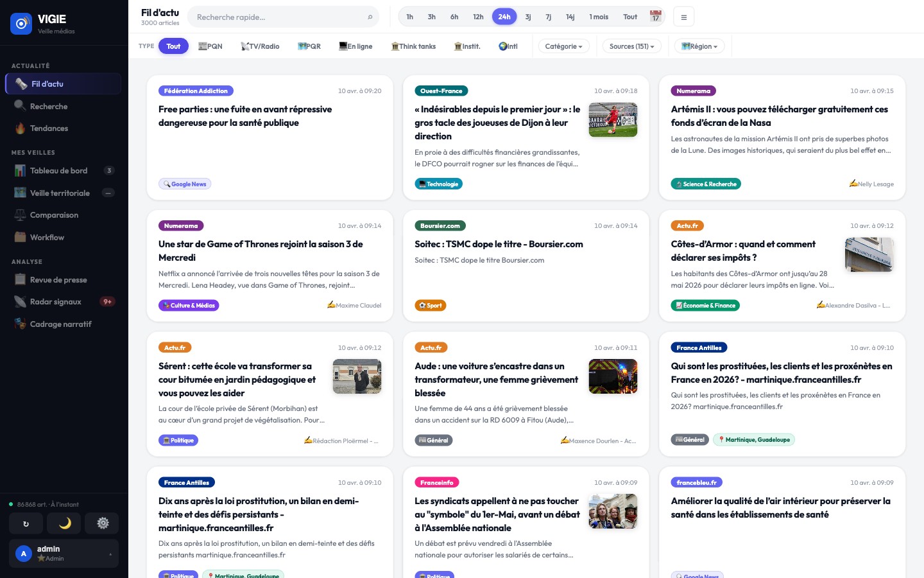Filter by TV/Radio type
The image size is (924, 578).
point(260,46)
